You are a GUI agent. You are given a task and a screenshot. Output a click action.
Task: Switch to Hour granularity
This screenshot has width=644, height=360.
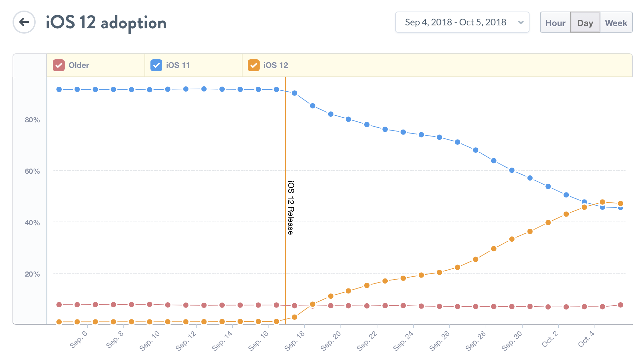click(555, 23)
